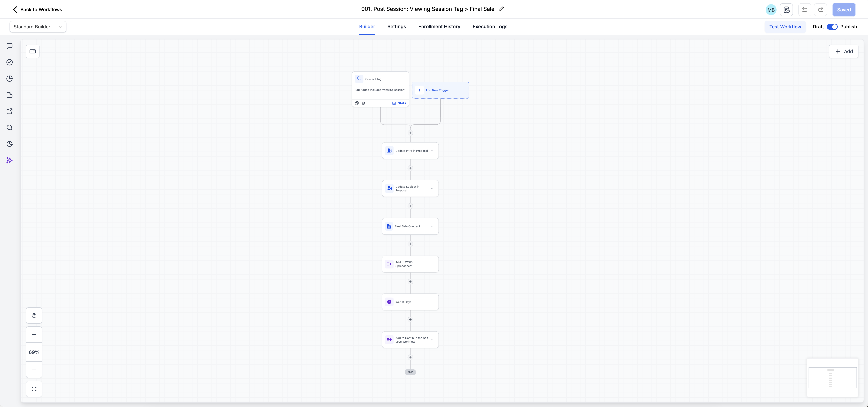This screenshot has width=868, height=407.
Task: Open the comments sidebar icon
Action: tap(9, 46)
